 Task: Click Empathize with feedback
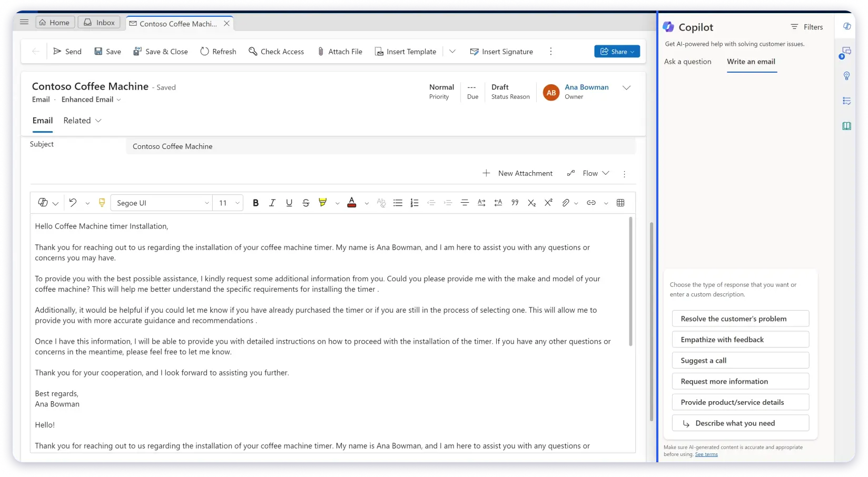pyautogui.click(x=741, y=340)
